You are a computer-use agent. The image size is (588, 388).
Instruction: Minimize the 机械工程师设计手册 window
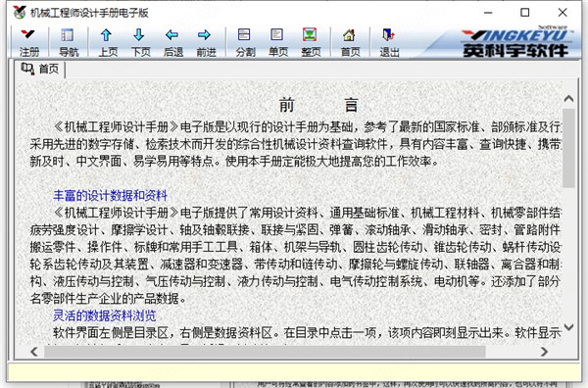point(488,13)
